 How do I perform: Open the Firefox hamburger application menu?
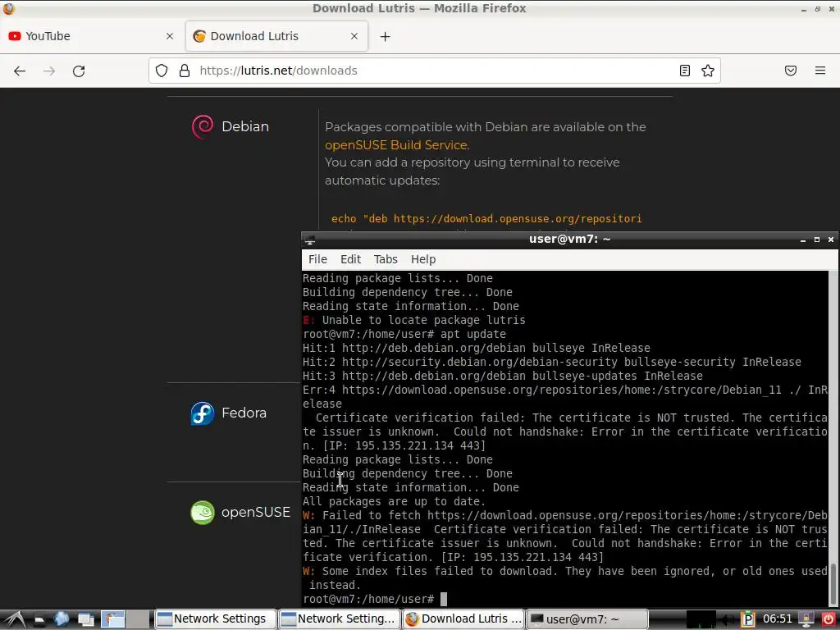[x=820, y=71]
